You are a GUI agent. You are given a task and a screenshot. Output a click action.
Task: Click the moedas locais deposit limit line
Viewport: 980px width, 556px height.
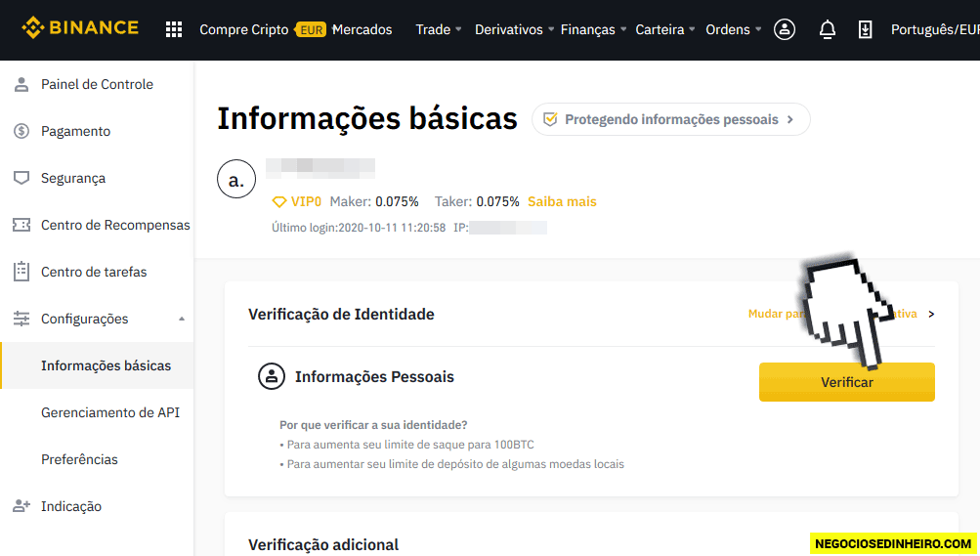[x=451, y=464]
